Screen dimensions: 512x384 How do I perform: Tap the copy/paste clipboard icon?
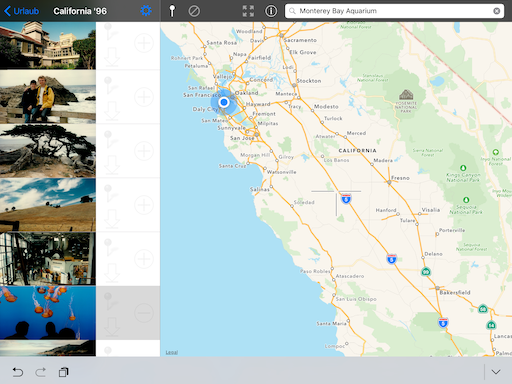[x=64, y=372]
